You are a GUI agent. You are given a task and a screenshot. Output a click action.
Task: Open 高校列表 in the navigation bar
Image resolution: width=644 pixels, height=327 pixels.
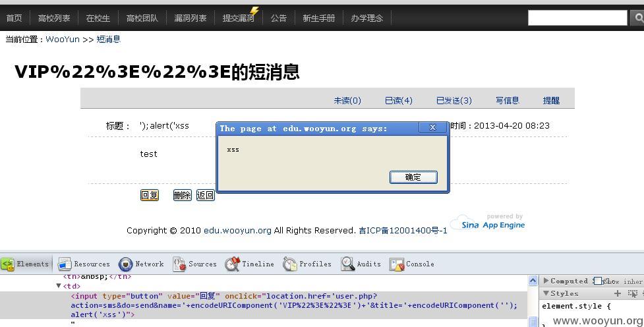coord(54,18)
